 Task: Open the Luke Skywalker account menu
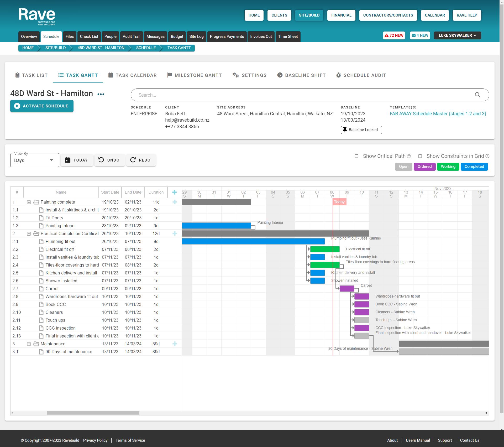(x=457, y=35)
